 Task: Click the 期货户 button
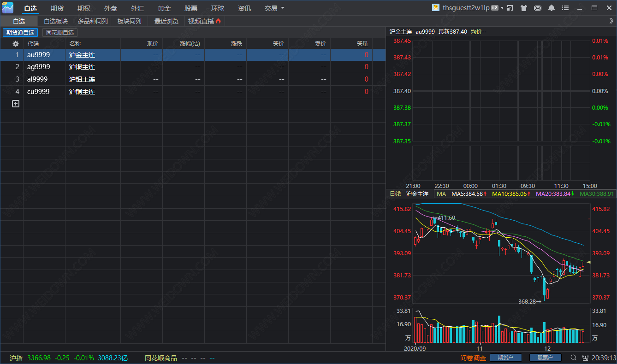[x=505, y=358]
